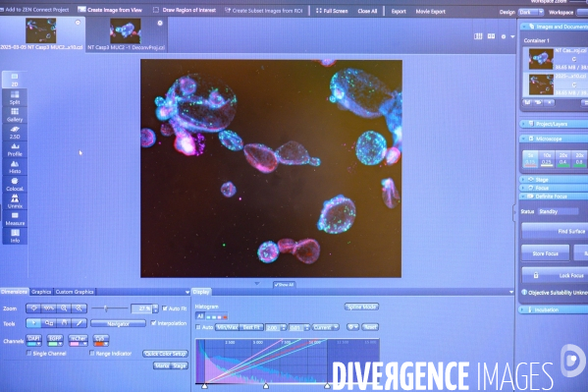Open the Gallery view icon

click(15, 115)
